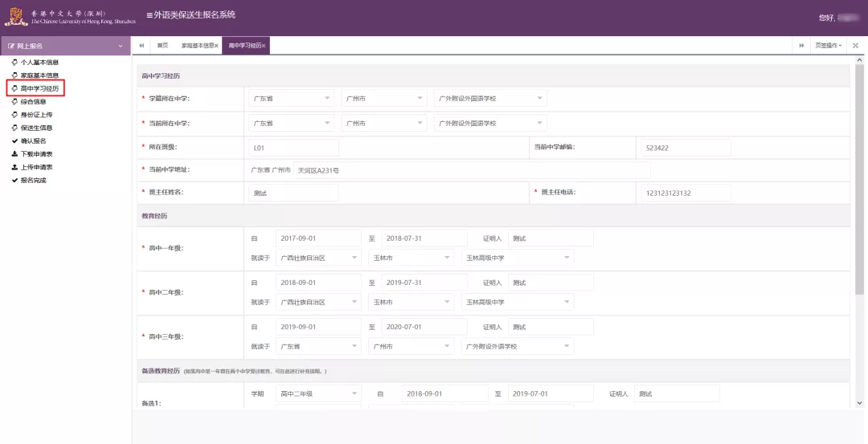868x444 pixels.
Task: Click the scrollbar down arrow
Action: [859, 403]
